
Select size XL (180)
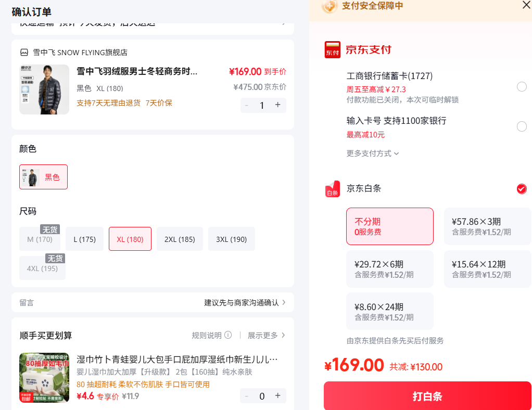(x=130, y=239)
